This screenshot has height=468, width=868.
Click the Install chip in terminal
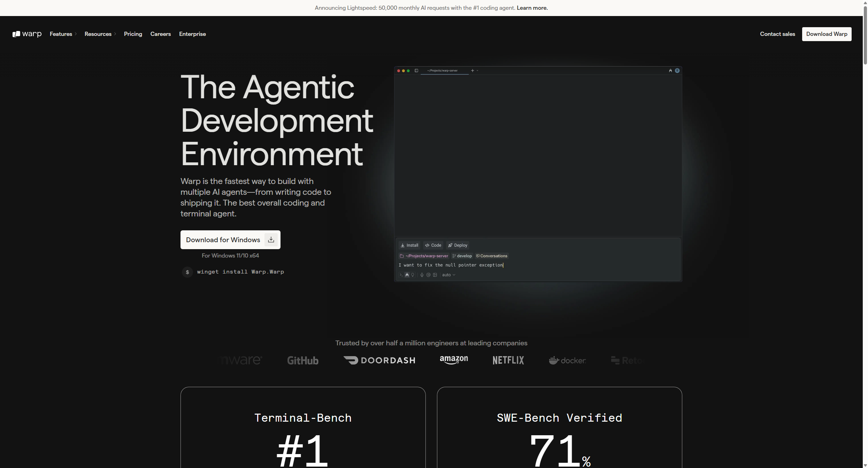[409, 245]
